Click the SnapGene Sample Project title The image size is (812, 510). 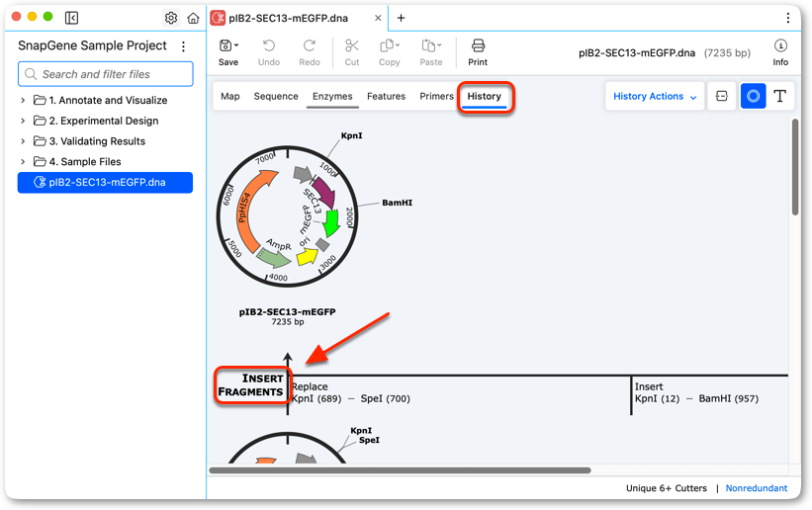[92, 45]
